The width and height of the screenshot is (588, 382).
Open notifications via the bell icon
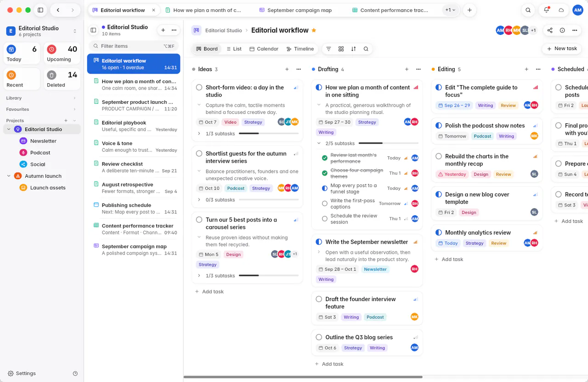coord(546,10)
